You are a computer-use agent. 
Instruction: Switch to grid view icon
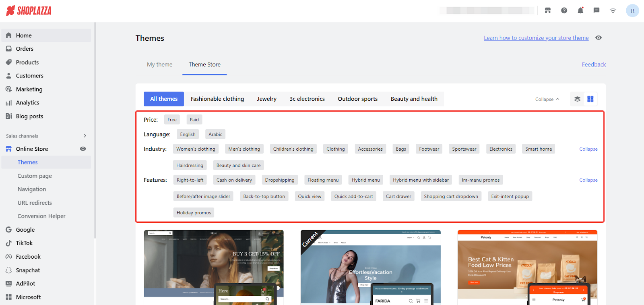click(590, 99)
